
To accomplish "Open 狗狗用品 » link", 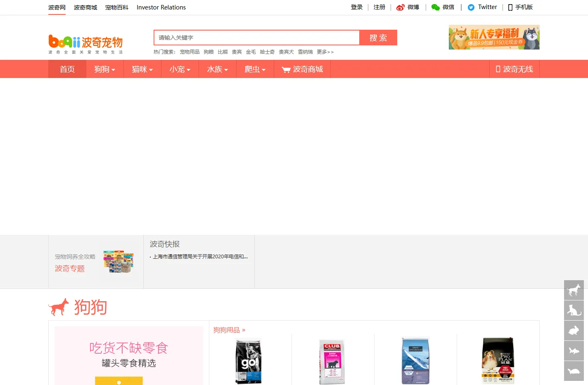I will pyautogui.click(x=229, y=330).
